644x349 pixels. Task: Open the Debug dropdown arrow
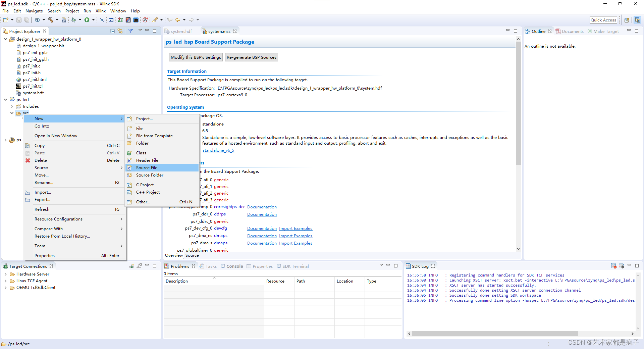pos(80,20)
